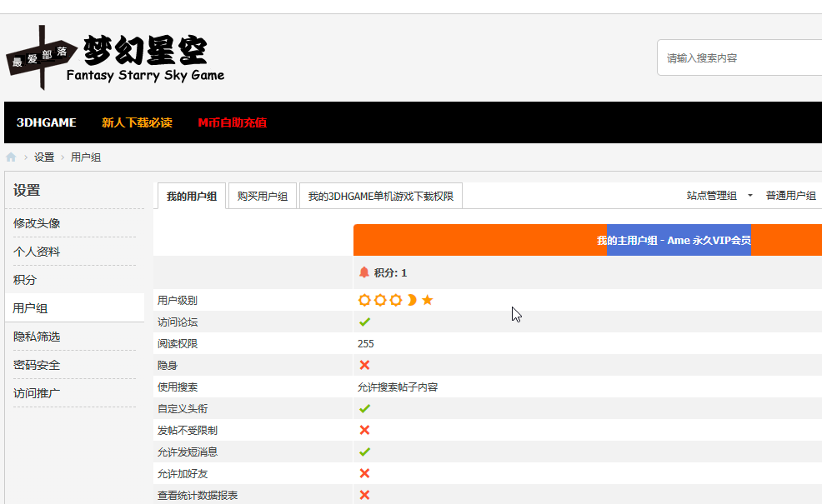The width and height of the screenshot is (822, 504).
Task: Expand the 站点管理组 dropdown
Action: coord(711,196)
